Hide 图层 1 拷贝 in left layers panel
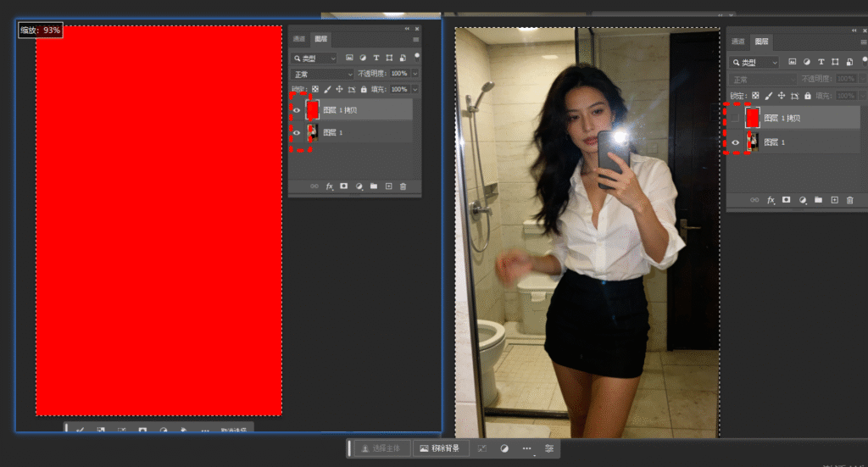 [297, 109]
